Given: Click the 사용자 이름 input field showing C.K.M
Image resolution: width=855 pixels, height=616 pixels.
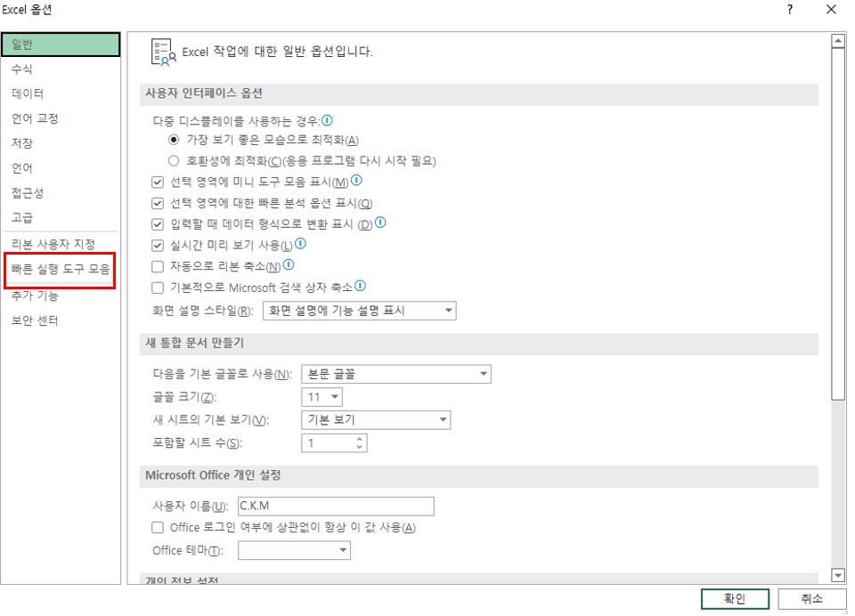Looking at the screenshot, I should click(337, 506).
